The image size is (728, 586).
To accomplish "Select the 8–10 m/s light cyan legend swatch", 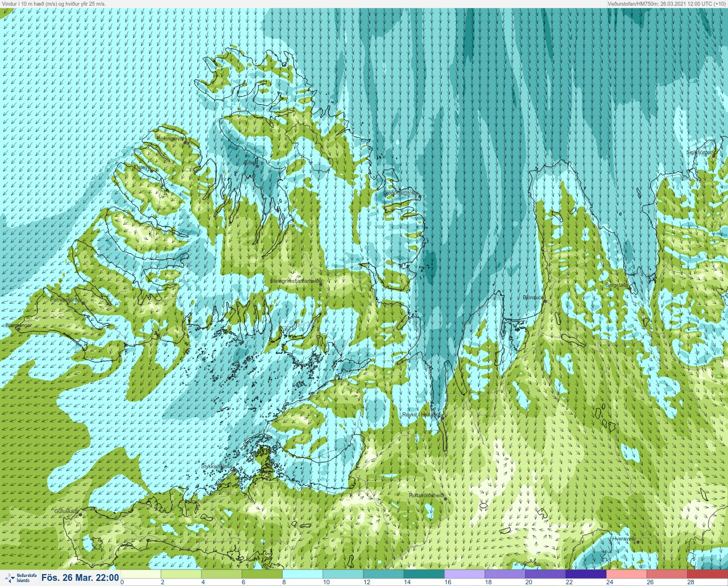I will pyautogui.click(x=303, y=574).
